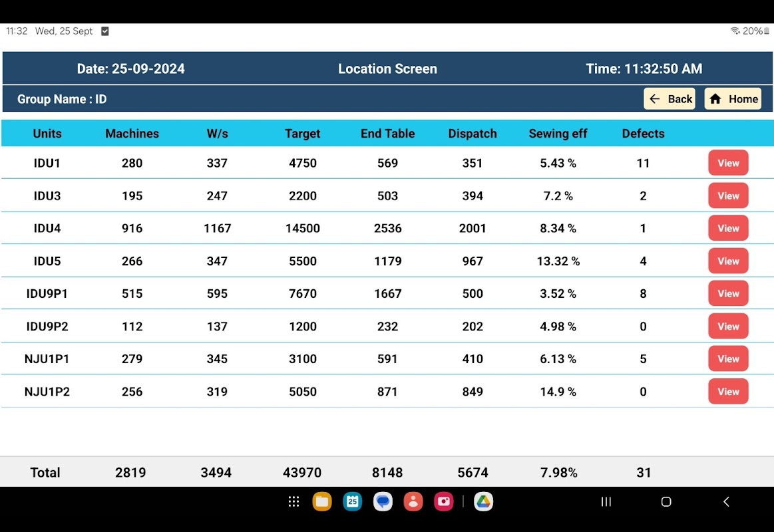Click total dispatch value 5674
Viewport: 774px width, 532px height.
coord(473,472)
